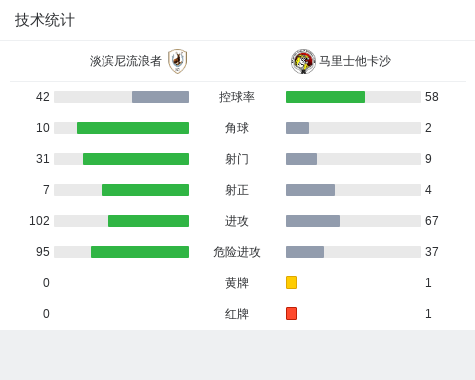Select the 技术统计 section heading

(x=45, y=20)
